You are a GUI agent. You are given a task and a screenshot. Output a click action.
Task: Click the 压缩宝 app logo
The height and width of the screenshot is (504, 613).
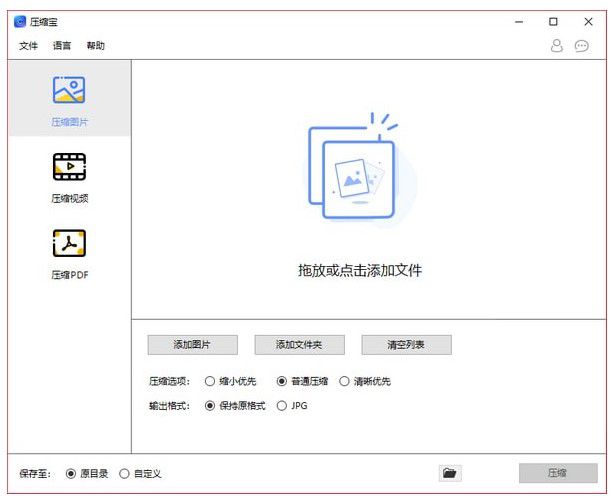(x=20, y=22)
